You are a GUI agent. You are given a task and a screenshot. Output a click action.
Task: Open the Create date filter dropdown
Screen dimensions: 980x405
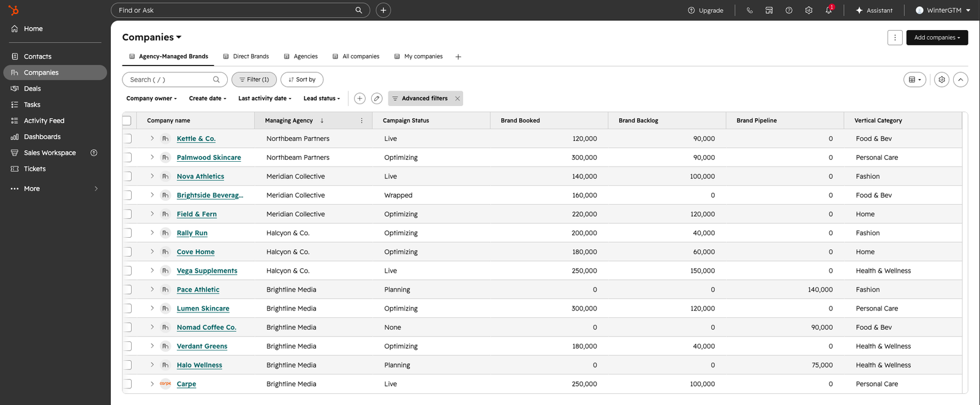(x=208, y=98)
